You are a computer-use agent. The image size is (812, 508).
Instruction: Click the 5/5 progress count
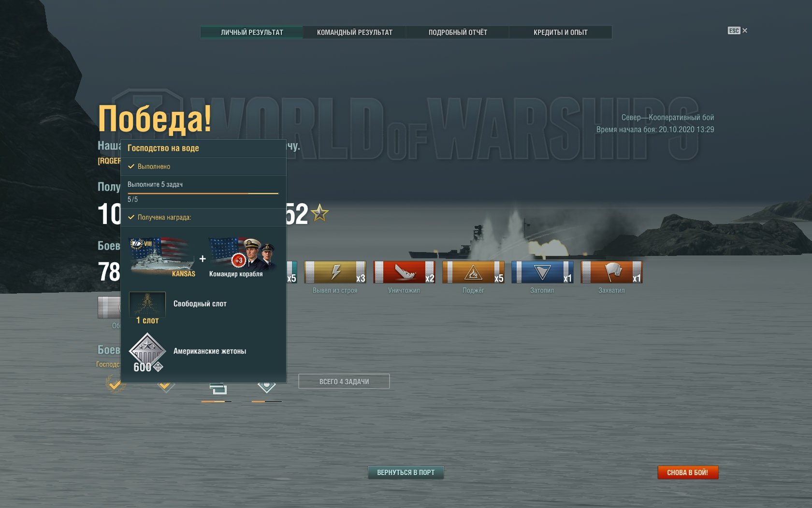click(132, 199)
